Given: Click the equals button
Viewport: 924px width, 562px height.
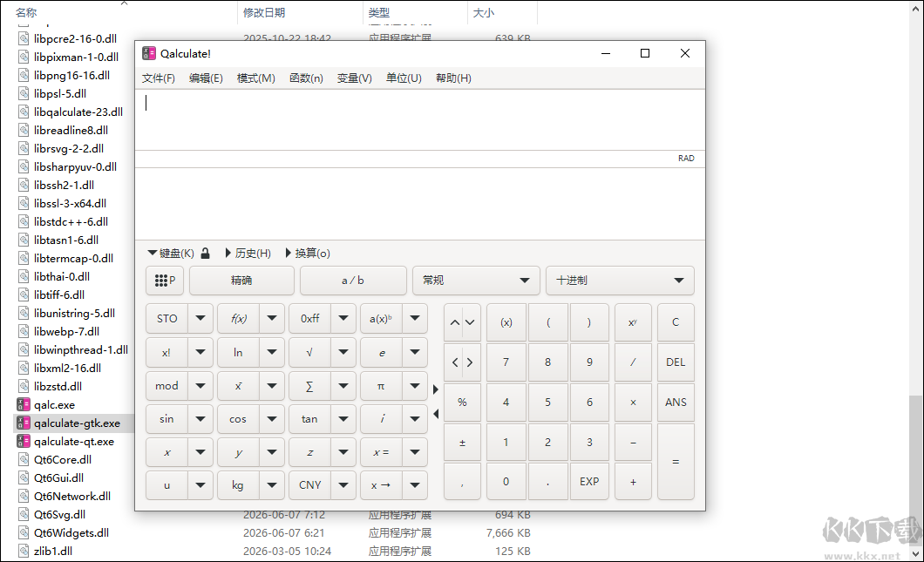Looking at the screenshot, I should tap(676, 462).
